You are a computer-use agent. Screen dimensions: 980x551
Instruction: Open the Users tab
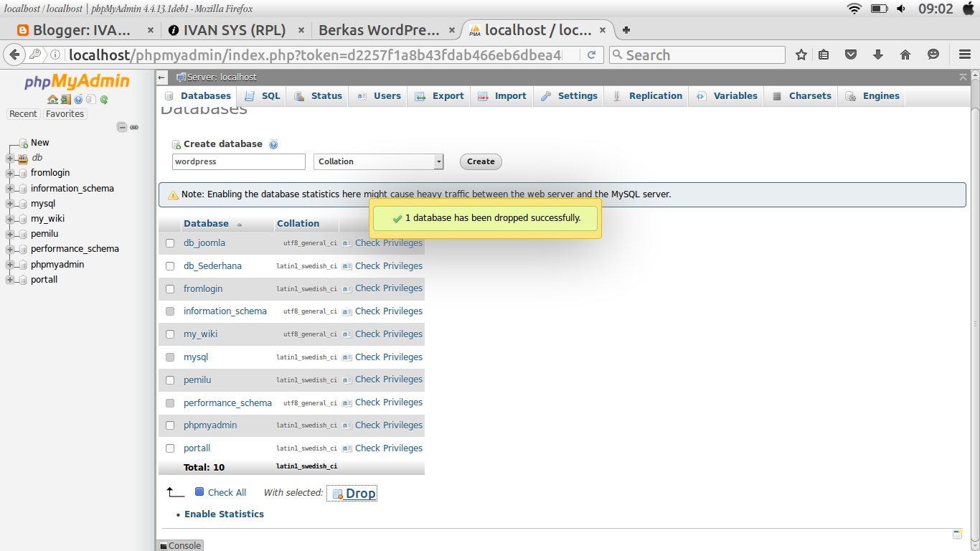[378, 96]
